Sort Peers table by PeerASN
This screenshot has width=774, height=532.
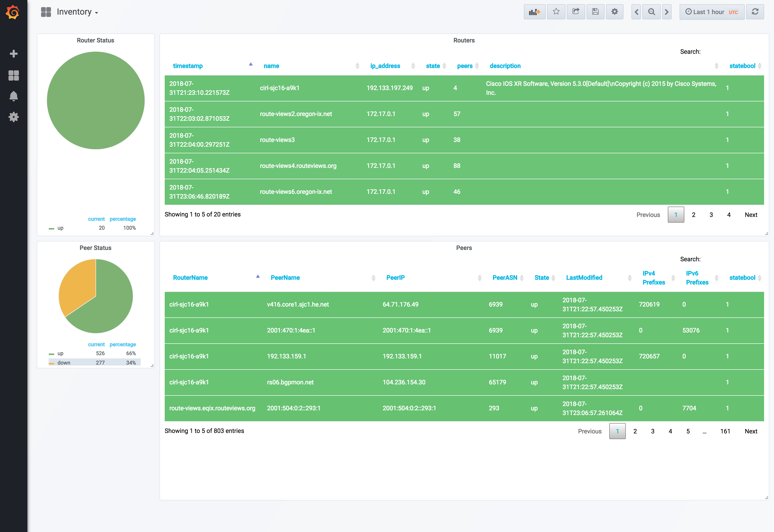pos(505,278)
